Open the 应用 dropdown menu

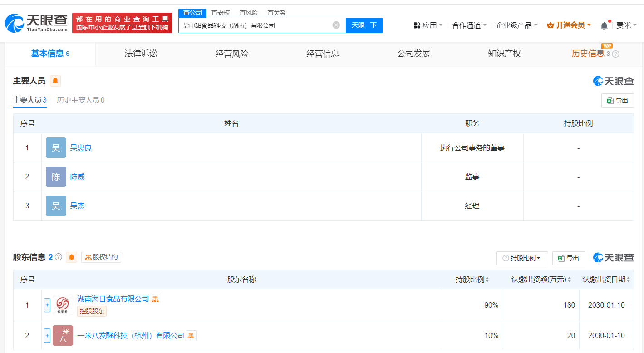coord(428,25)
